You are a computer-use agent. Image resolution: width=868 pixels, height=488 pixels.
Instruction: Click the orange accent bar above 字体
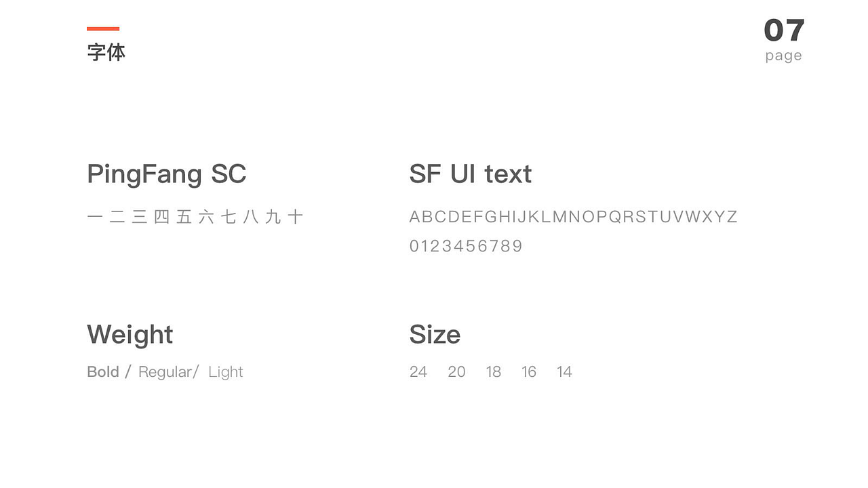(103, 28)
